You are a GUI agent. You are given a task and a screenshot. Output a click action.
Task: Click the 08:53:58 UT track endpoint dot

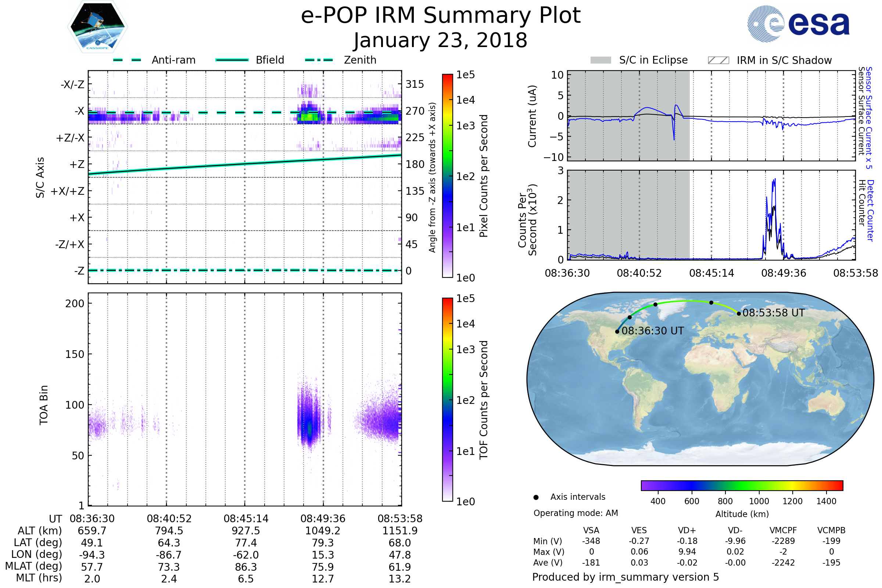tap(739, 313)
